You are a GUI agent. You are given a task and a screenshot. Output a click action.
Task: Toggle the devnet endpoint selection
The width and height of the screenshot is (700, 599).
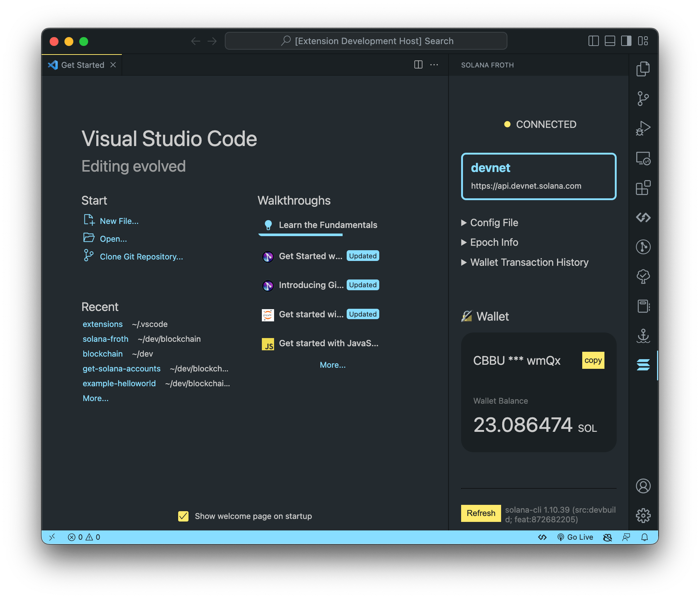click(539, 176)
